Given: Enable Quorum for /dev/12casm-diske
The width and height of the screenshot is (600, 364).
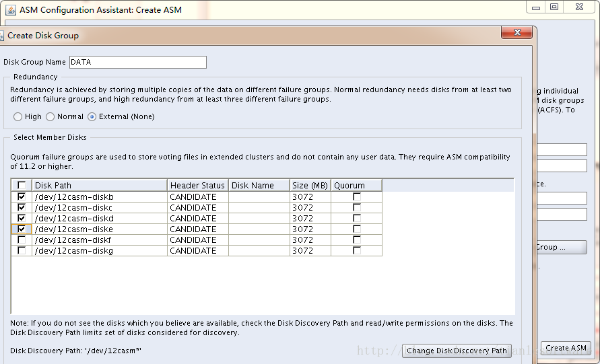Looking at the screenshot, I should tap(357, 229).
